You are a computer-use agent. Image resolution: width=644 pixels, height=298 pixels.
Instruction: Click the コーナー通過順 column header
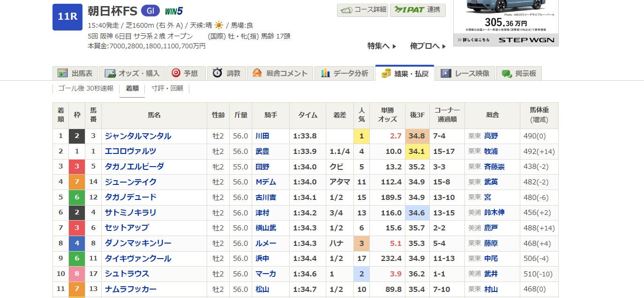447,115
